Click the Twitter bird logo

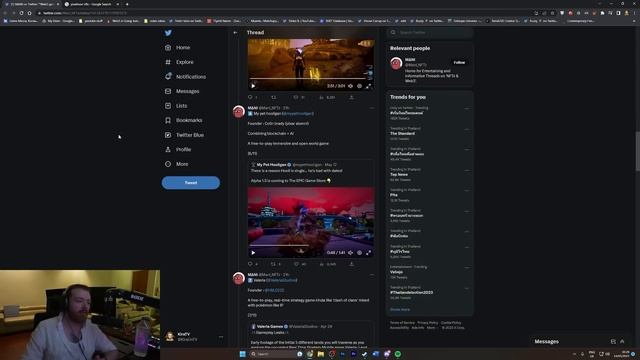(168, 33)
